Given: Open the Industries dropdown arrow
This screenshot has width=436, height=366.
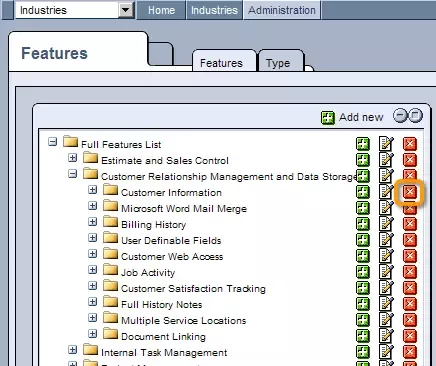Looking at the screenshot, I should [126, 10].
